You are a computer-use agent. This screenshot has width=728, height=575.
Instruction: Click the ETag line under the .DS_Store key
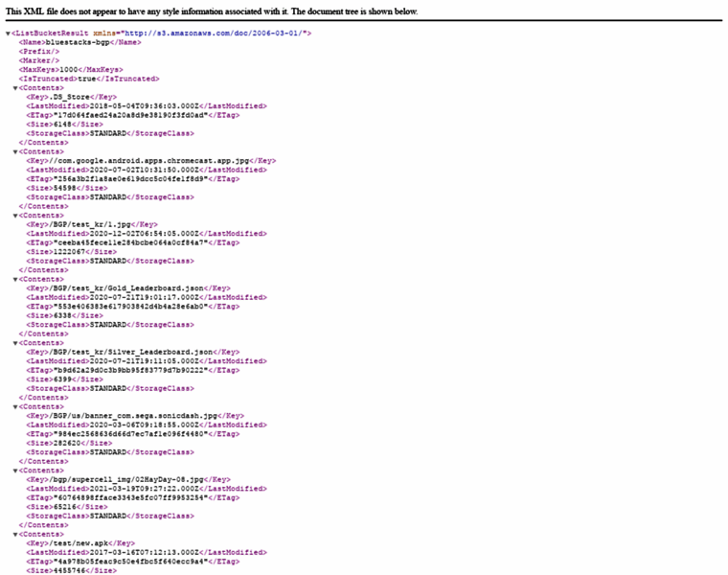(x=133, y=115)
